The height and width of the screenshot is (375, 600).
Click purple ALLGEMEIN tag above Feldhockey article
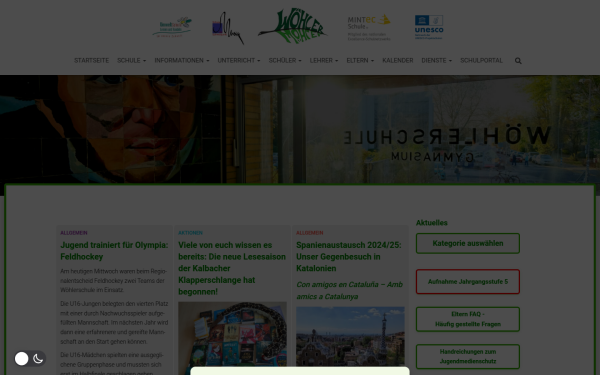point(74,233)
